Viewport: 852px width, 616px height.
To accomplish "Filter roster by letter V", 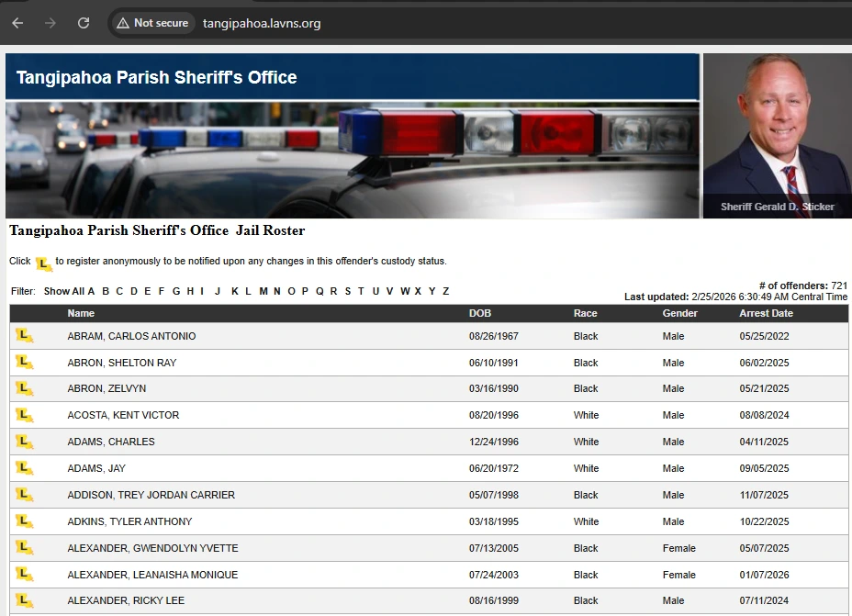I will 389,291.
